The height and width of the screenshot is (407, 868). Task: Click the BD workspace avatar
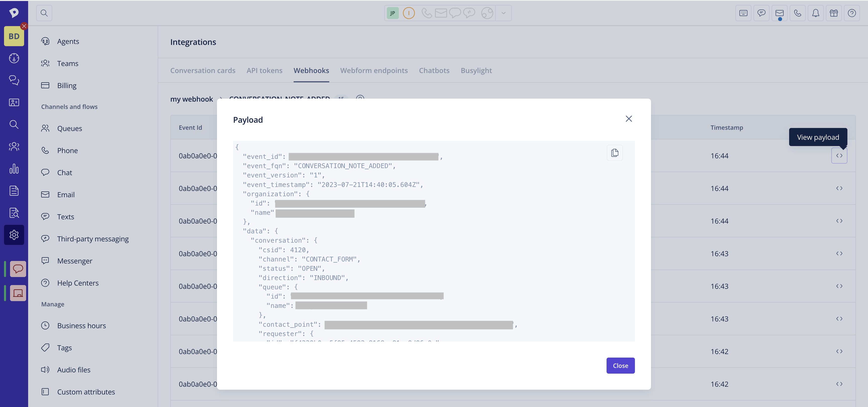(14, 36)
